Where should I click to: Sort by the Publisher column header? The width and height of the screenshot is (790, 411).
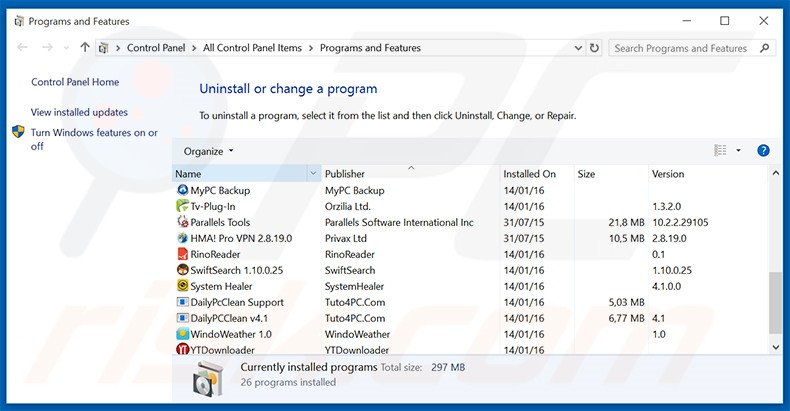pyautogui.click(x=410, y=173)
